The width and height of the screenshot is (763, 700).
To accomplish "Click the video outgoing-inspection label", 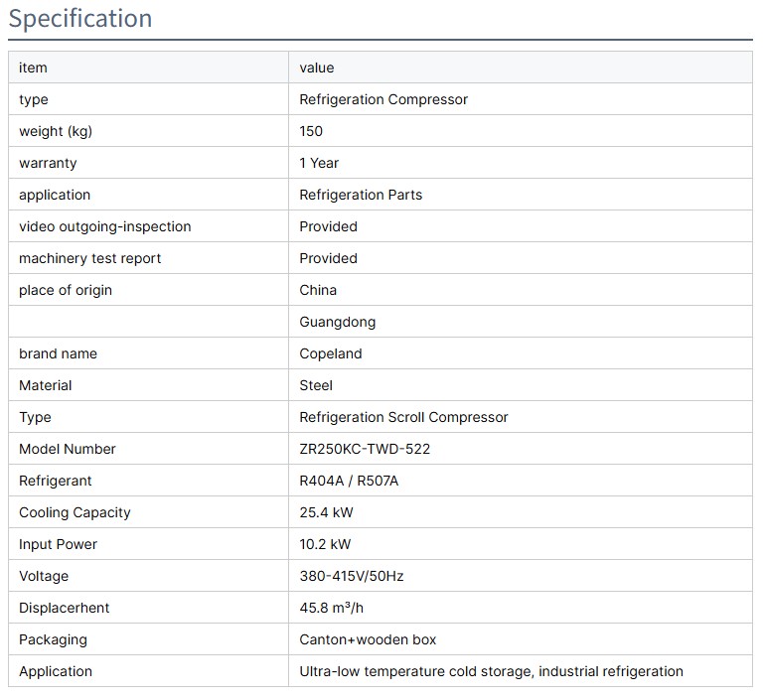I will click(104, 226).
